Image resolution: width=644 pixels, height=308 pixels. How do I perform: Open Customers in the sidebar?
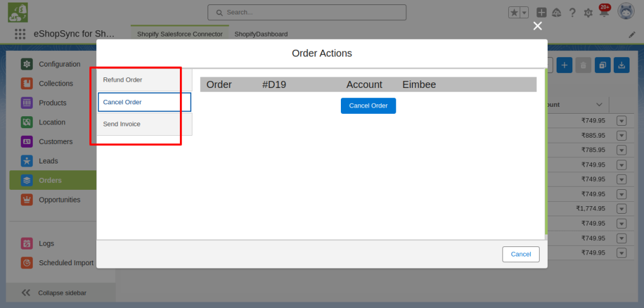pyautogui.click(x=55, y=141)
